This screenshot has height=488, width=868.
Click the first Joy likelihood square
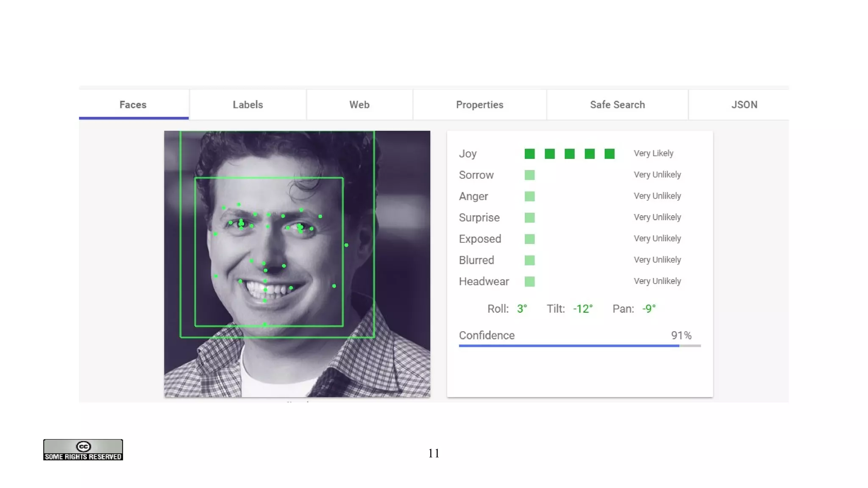coord(529,154)
